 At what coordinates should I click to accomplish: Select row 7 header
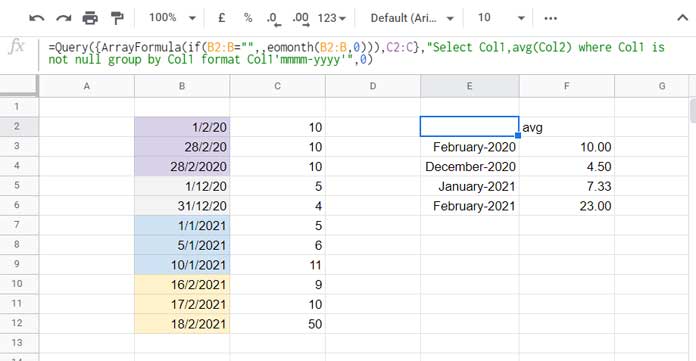tap(19, 225)
